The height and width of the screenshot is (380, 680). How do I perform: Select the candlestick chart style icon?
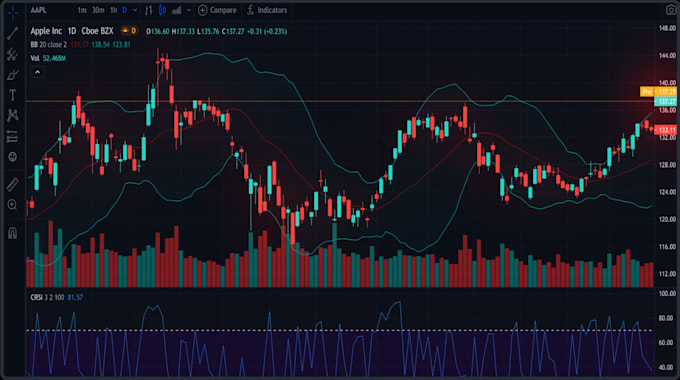(x=162, y=10)
